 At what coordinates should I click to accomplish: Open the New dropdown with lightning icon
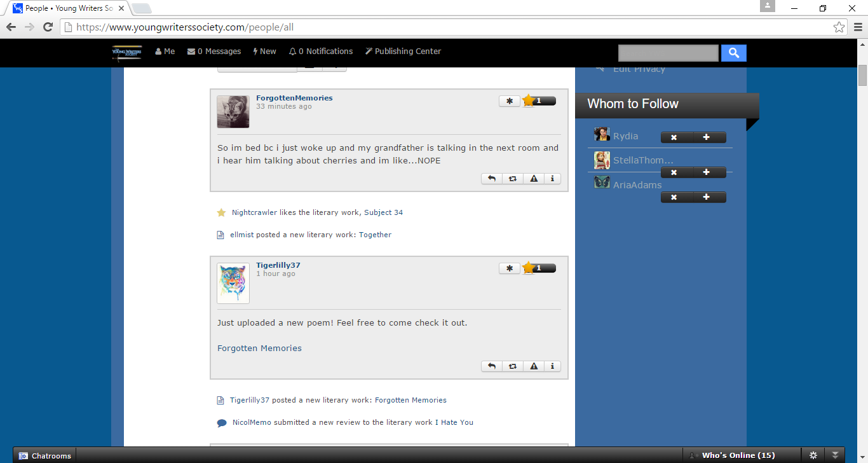pyautogui.click(x=265, y=52)
